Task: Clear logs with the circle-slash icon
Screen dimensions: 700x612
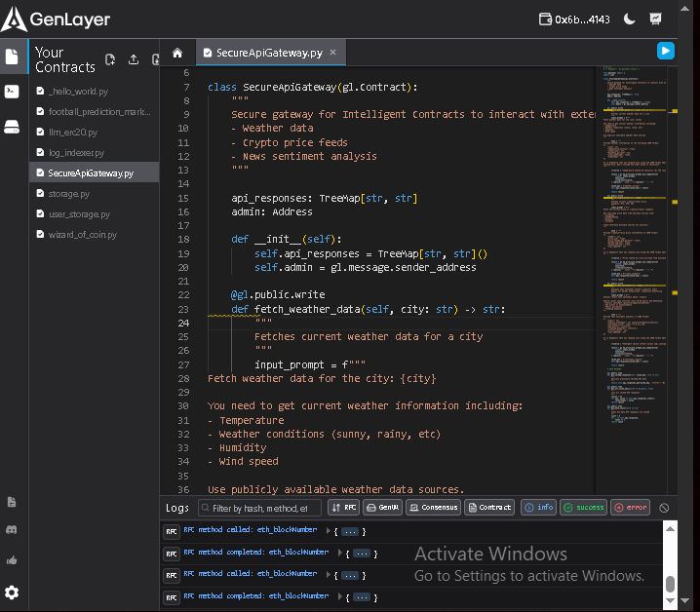Action: pos(664,508)
